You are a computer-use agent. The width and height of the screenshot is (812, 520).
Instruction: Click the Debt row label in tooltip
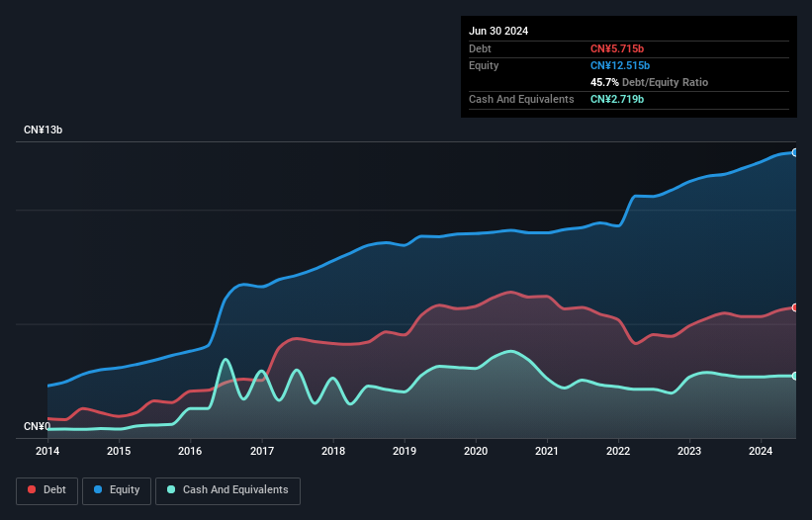(x=480, y=48)
